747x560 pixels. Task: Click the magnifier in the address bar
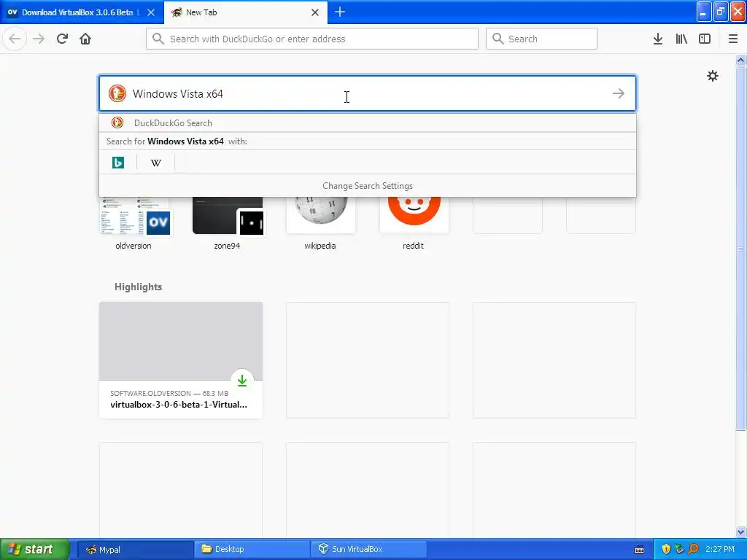coord(158,39)
